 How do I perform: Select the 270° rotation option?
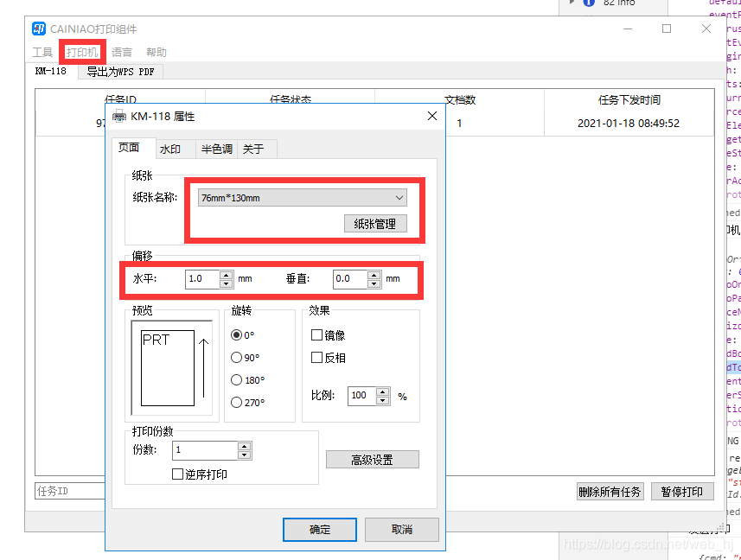click(x=247, y=403)
